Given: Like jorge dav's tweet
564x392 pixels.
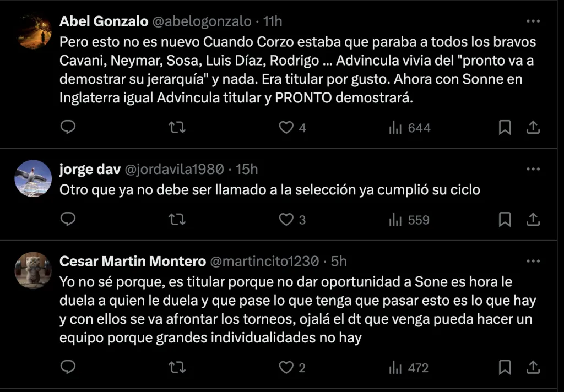Looking at the screenshot, I should [286, 220].
